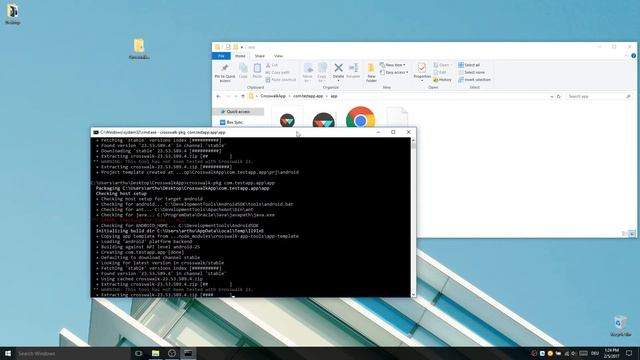
Task: Switch to the Share ribbon tab
Action: 260,56
